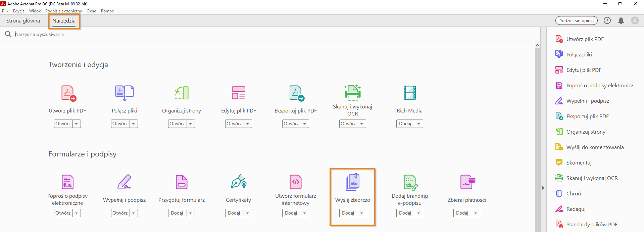
Task: Click the tools list scrollbar up arrow
Action: pyautogui.click(x=538, y=45)
